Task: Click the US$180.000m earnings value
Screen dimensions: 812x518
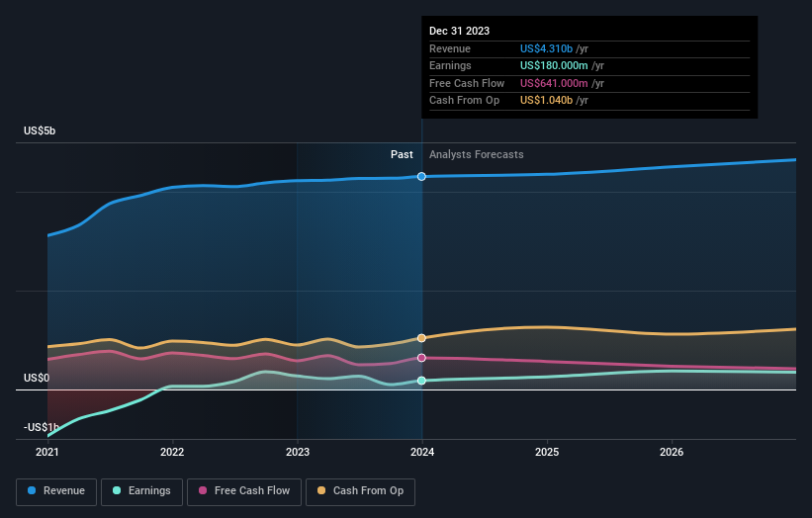Action: click(x=554, y=65)
